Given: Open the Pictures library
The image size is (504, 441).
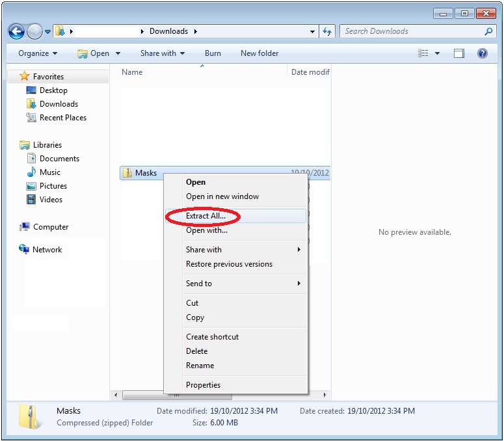Looking at the screenshot, I should tap(53, 186).
